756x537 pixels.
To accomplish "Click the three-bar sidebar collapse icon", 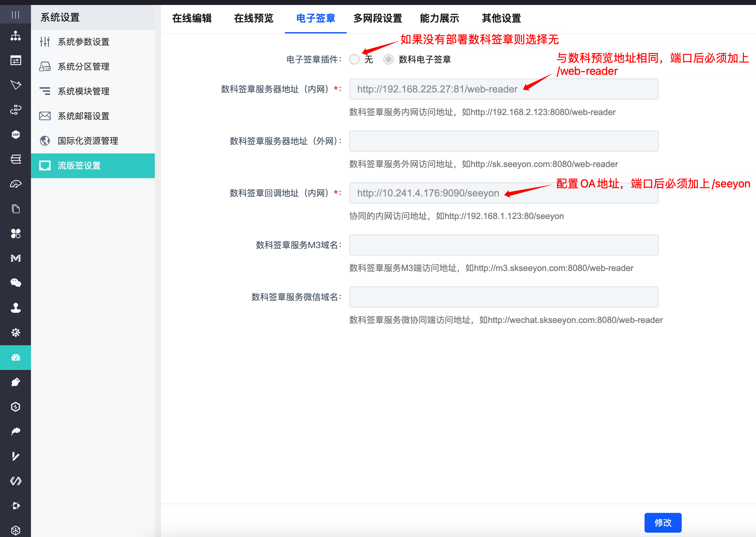I will click(15, 15).
